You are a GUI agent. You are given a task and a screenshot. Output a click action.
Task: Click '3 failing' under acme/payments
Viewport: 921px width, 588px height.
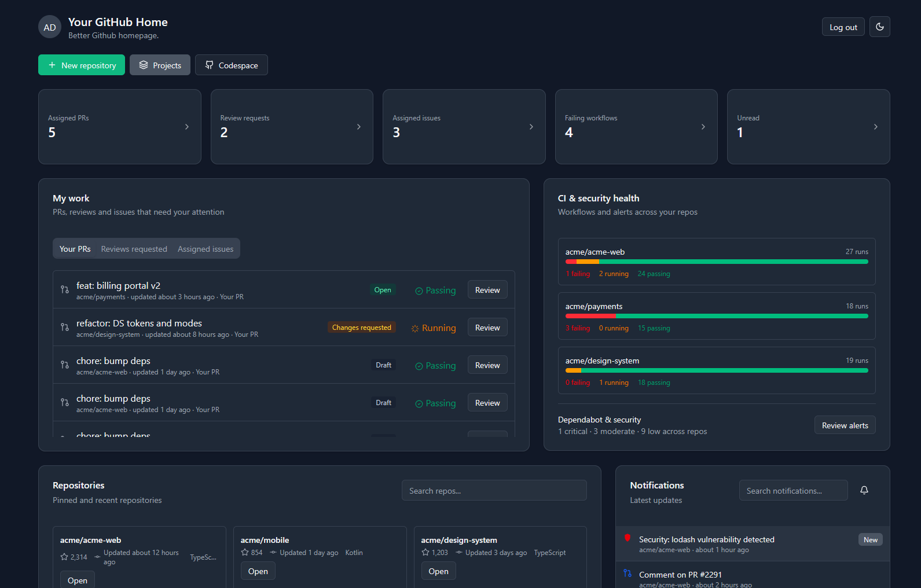pos(578,328)
